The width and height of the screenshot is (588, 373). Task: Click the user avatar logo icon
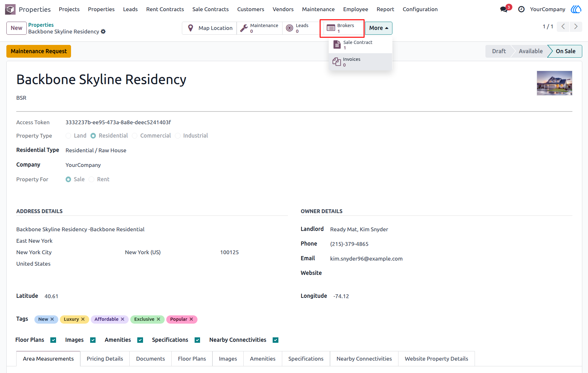(x=576, y=9)
